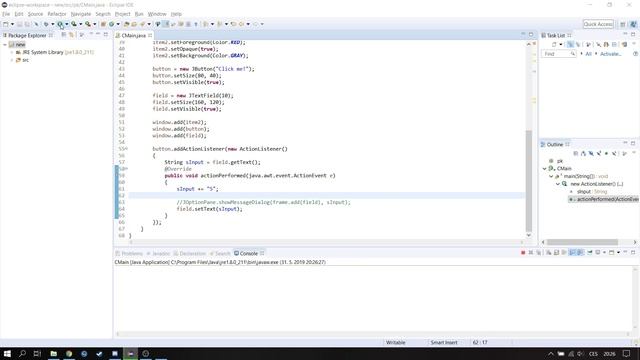Select actionPerformed in Outline

click(604, 199)
